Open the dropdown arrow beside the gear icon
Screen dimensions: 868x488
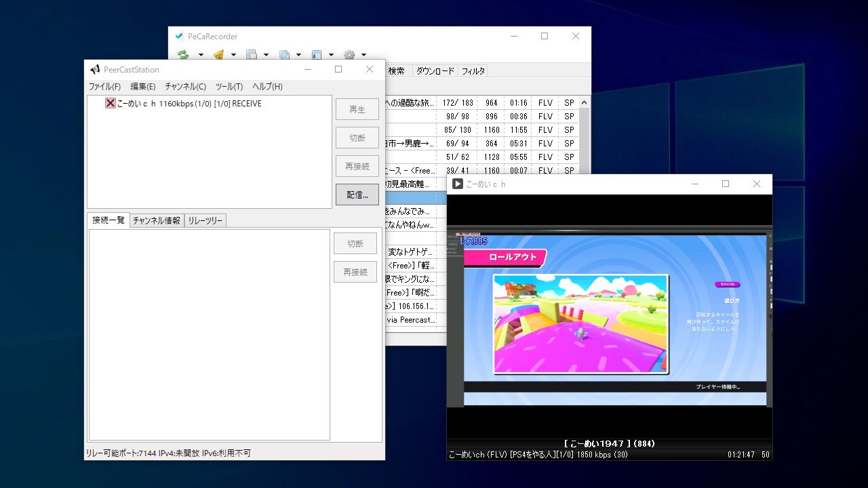click(x=363, y=55)
